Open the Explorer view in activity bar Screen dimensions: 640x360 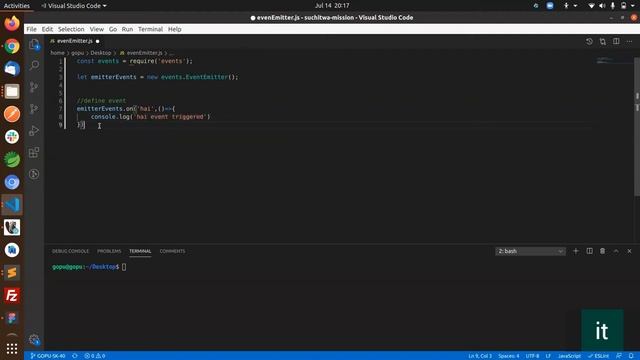click(34, 44)
